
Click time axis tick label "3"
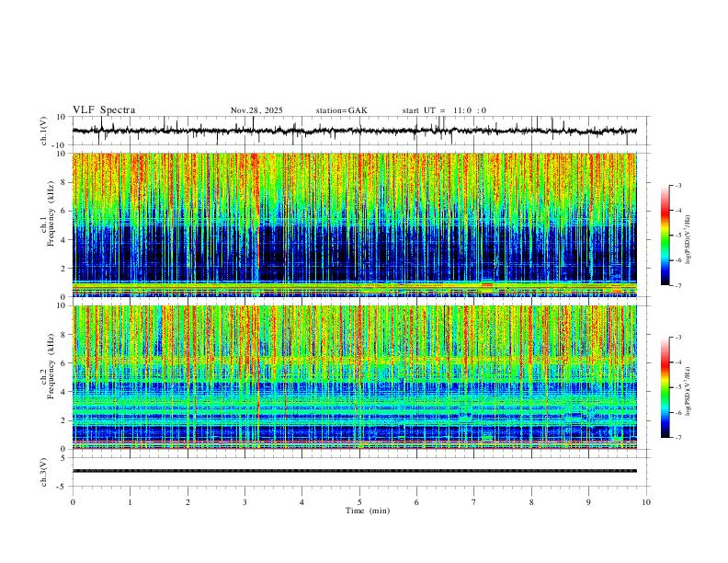[245, 502]
